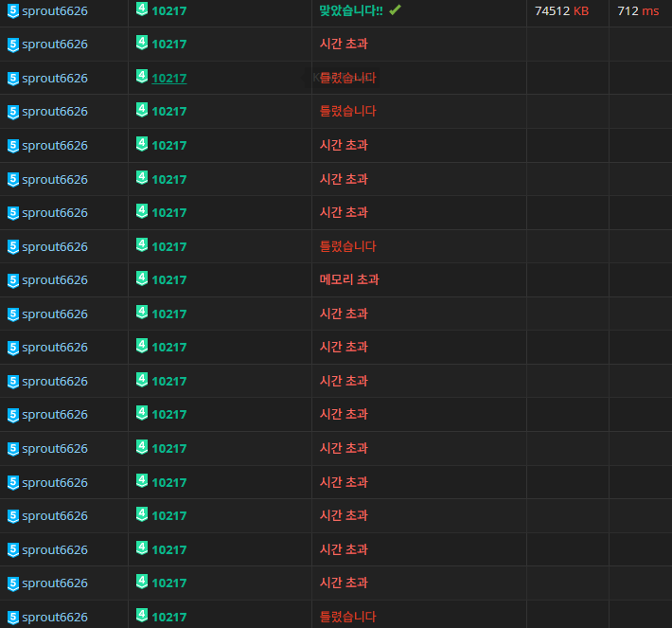Open 10217 in the bottom-most 틀렸습니다 row
The height and width of the screenshot is (628, 672).
[x=169, y=618]
